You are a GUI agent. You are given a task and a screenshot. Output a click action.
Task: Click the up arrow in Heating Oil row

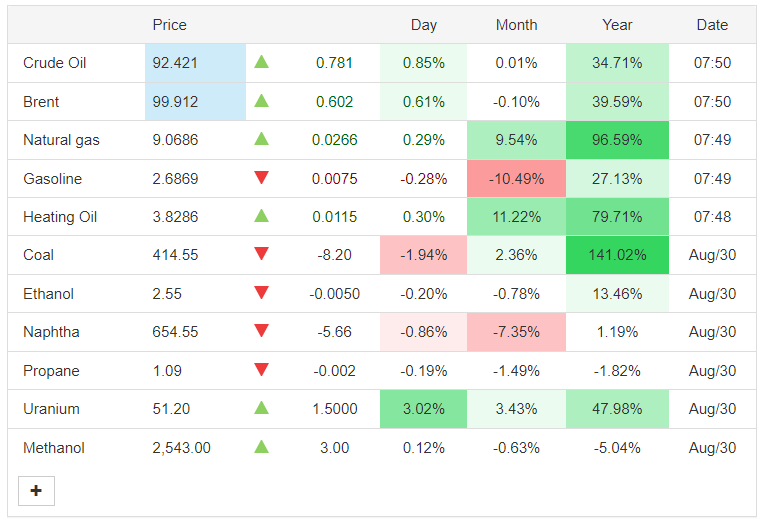pos(261,215)
